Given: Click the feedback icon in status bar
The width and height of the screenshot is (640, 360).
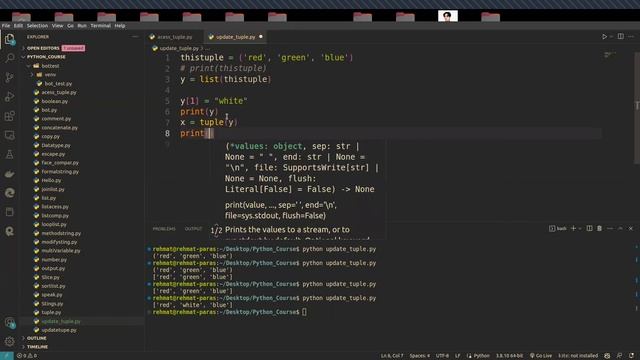Looking at the screenshot, I should point(620,356).
